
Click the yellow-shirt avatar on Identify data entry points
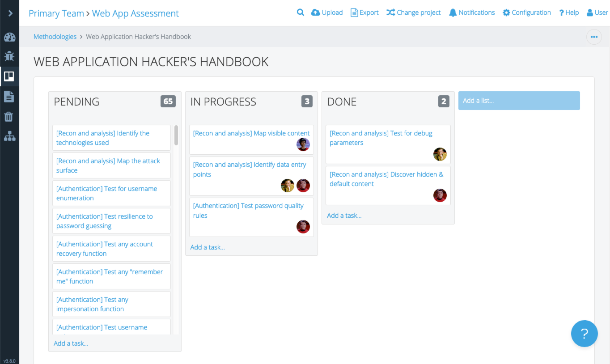[288, 186]
